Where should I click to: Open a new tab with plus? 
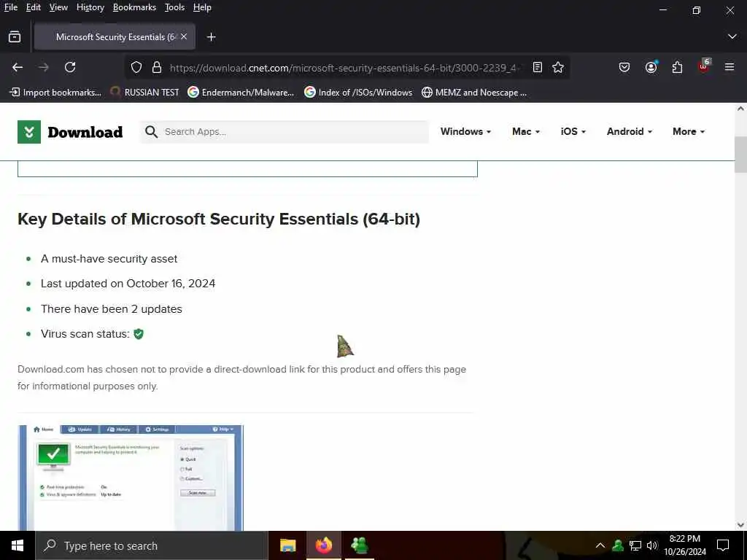click(x=211, y=36)
